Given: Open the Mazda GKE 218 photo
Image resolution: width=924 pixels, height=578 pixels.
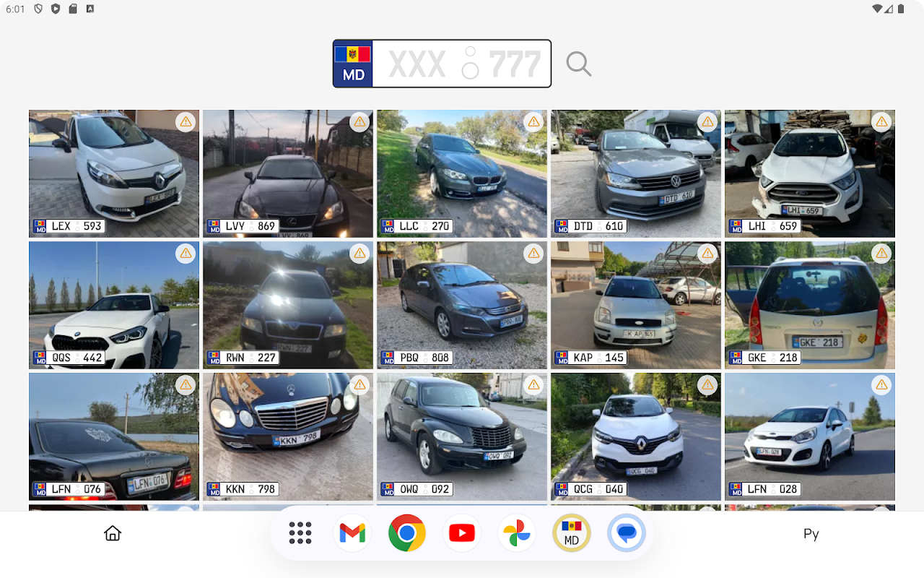Looking at the screenshot, I should click(x=810, y=305).
